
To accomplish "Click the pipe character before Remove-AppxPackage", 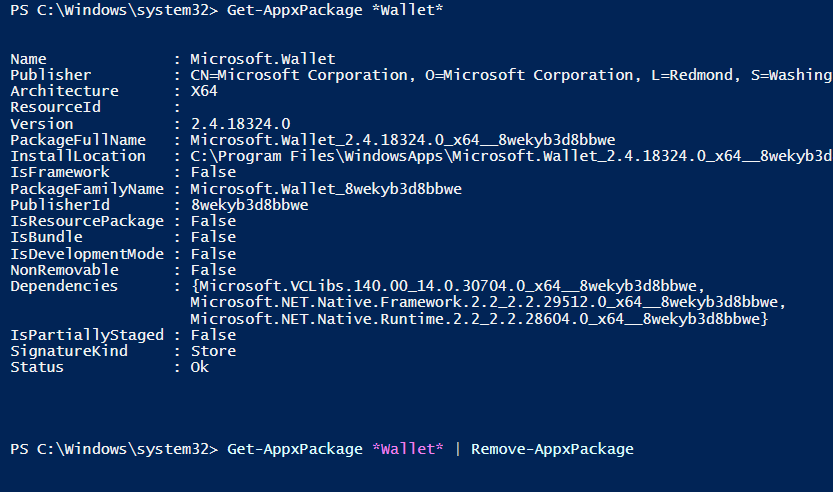I will 457,449.
